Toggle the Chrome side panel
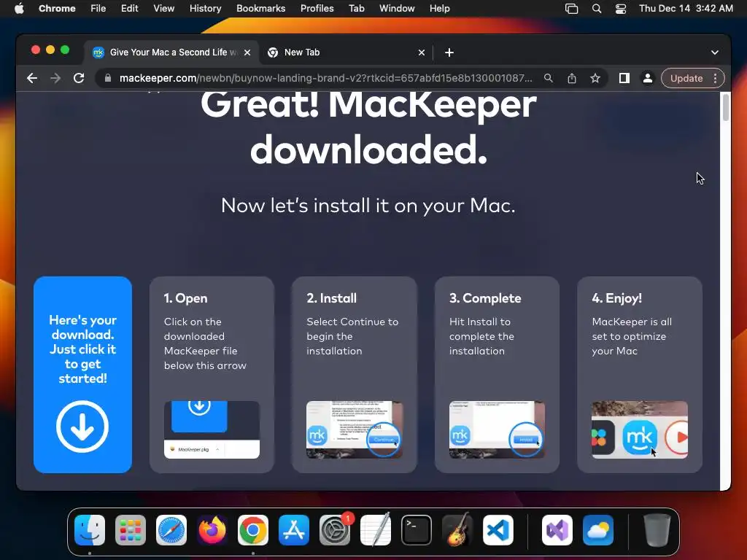747x560 pixels. (x=624, y=78)
